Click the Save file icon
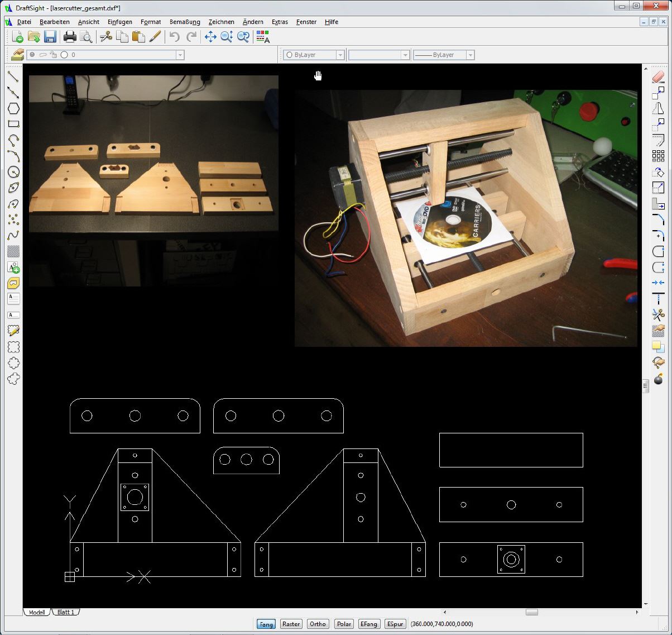Screen dimensions: 672x635 [x=50, y=37]
